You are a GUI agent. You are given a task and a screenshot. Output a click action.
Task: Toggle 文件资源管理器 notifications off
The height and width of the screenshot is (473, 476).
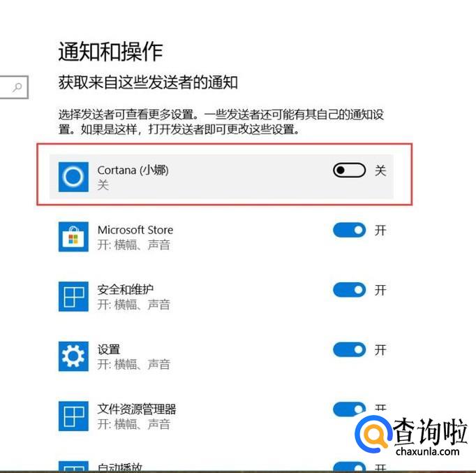coord(350,409)
